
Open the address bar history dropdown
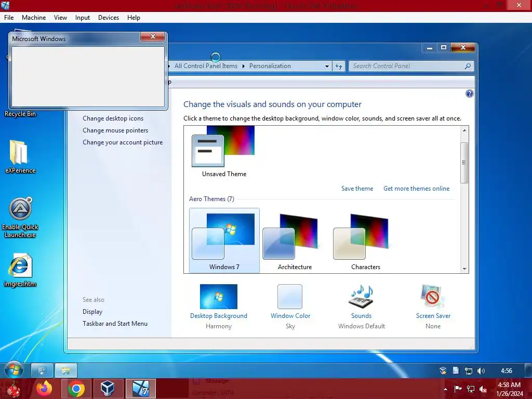tap(327, 66)
